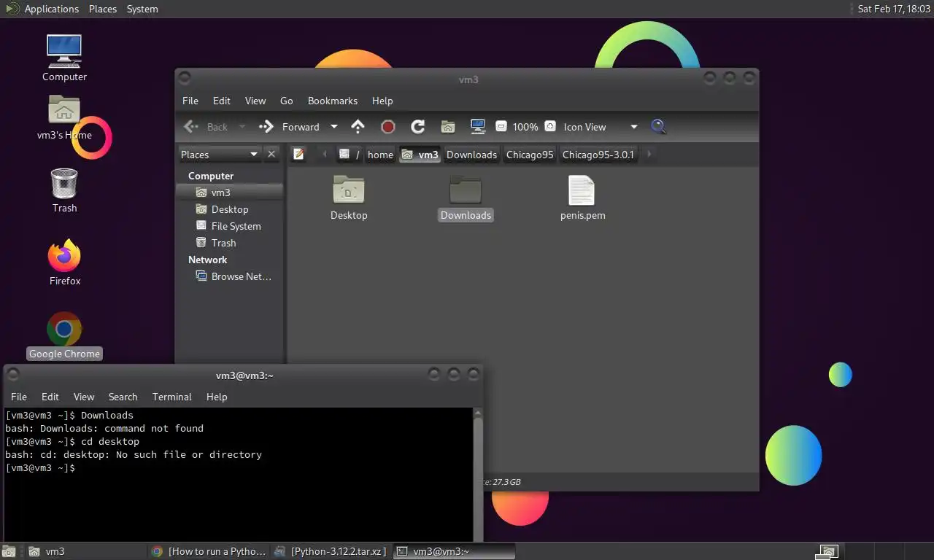934x560 pixels.
Task: Open Help menu in terminal window
Action: (x=217, y=397)
